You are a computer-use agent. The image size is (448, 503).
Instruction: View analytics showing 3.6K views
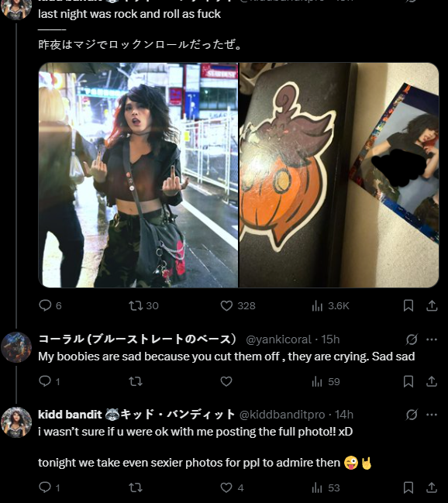click(330, 305)
